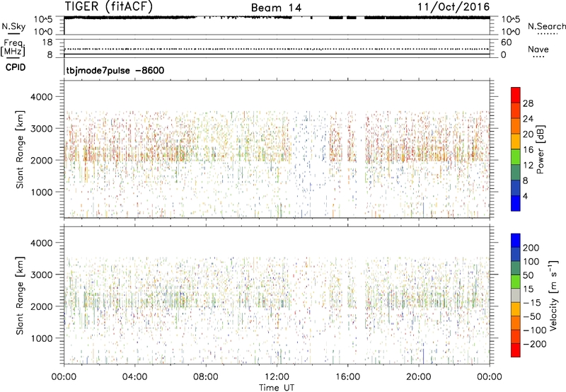Screen dimensions: 566x392
Task: Select the Power [dB] colorbar label
Action: point(540,149)
